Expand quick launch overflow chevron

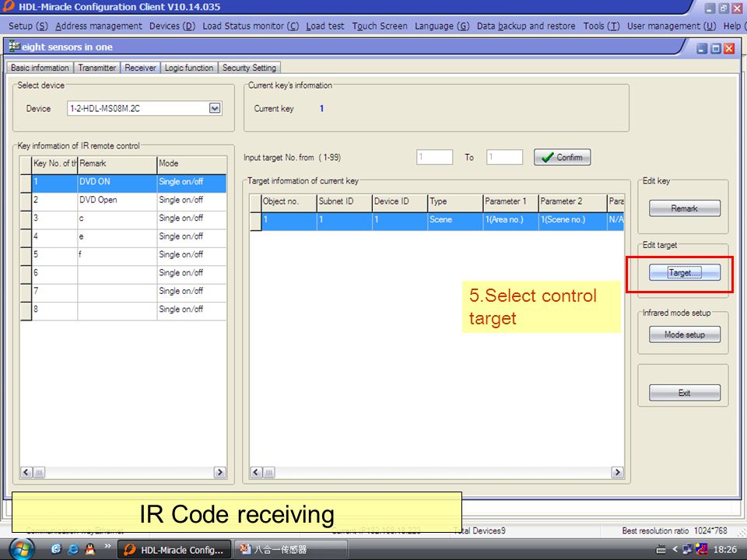(x=107, y=546)
